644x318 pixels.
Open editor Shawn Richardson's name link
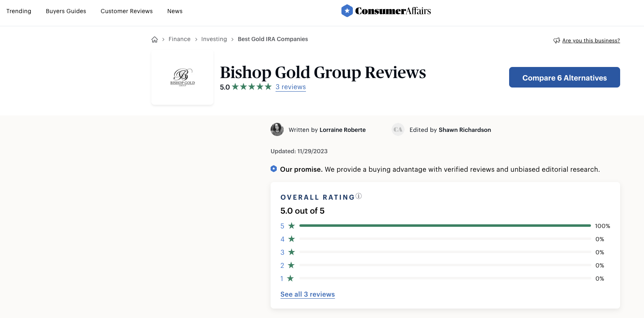tap(465, 129)
